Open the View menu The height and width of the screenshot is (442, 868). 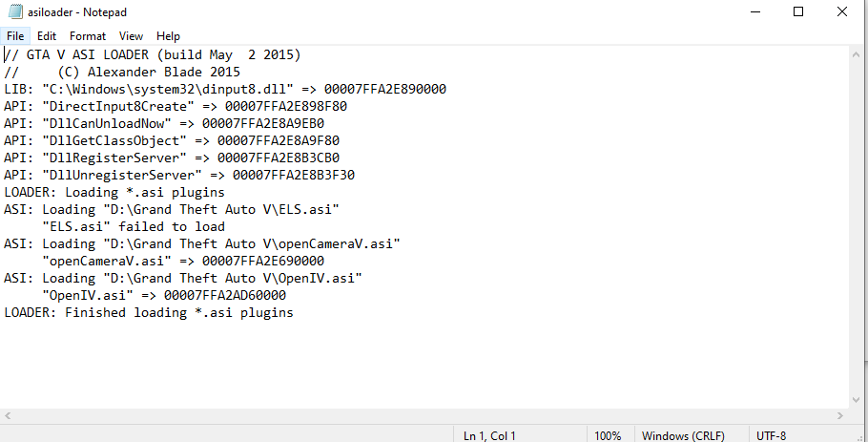point(131,36)
